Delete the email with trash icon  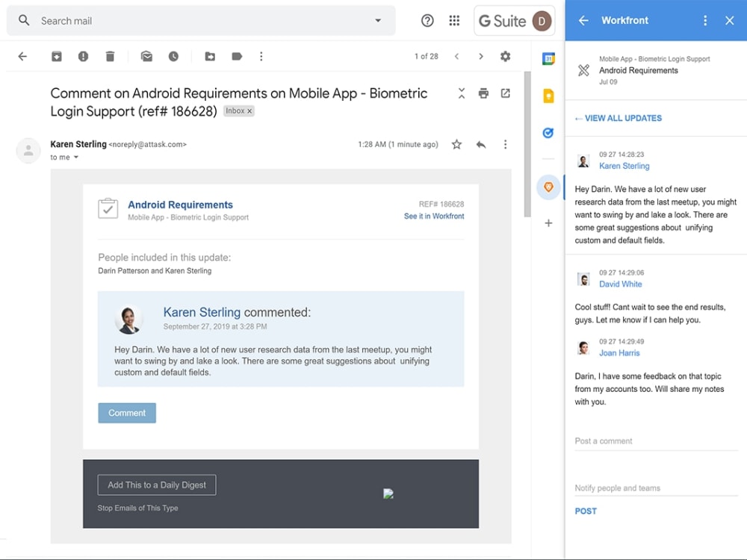(x=110, y=56)
